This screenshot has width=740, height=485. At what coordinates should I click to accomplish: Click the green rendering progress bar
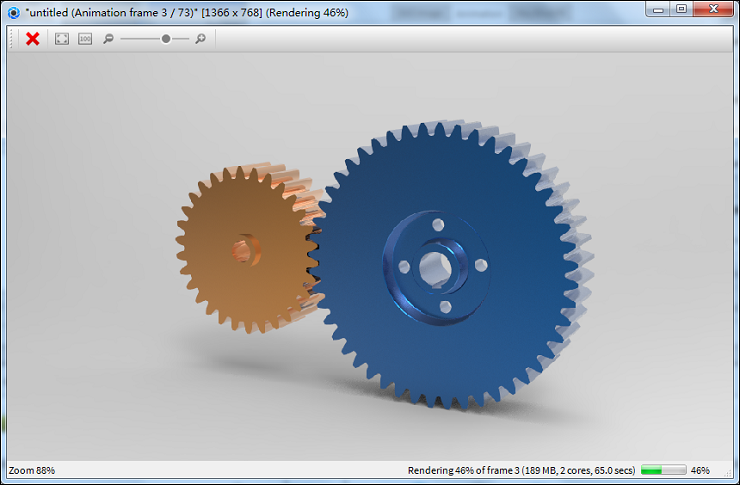click(x=664, y=470)
